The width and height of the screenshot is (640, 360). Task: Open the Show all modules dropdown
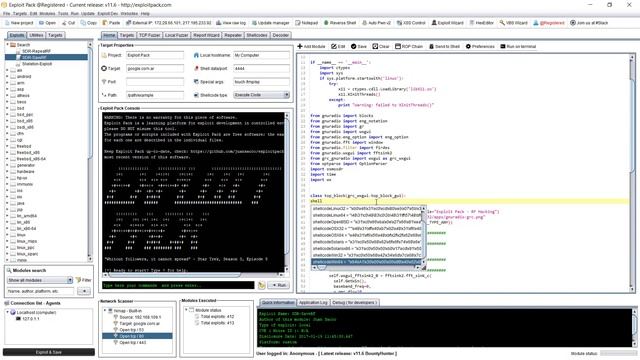coord(40,280)
